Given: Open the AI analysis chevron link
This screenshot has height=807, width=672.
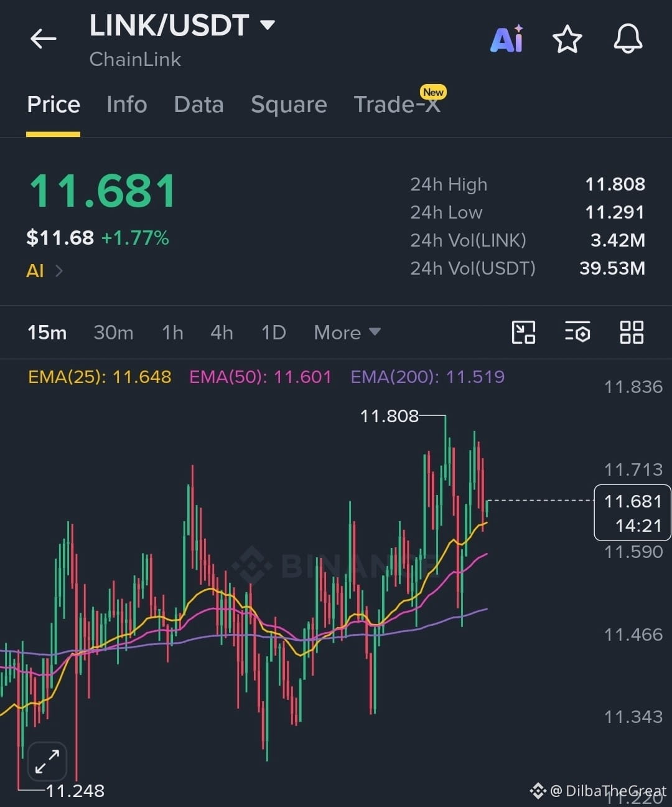Looking at the screenshot, I should pyautogui.click(x=45, y=271).
